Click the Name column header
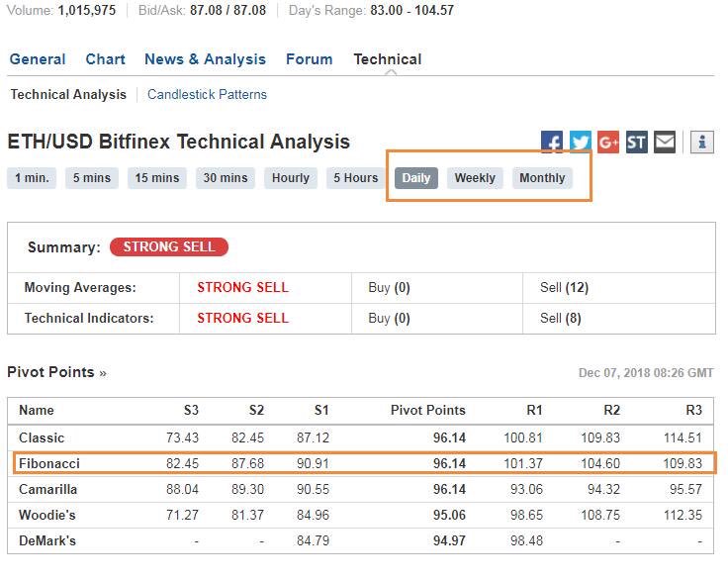Screen dimensions: 728x582 [x=37, y=410]
